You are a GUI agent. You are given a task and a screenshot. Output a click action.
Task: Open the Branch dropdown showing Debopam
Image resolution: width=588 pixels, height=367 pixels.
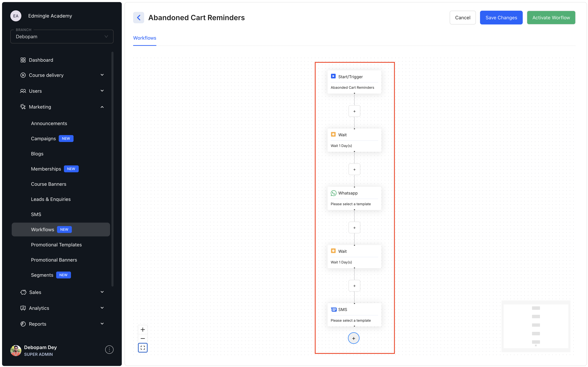62,36
